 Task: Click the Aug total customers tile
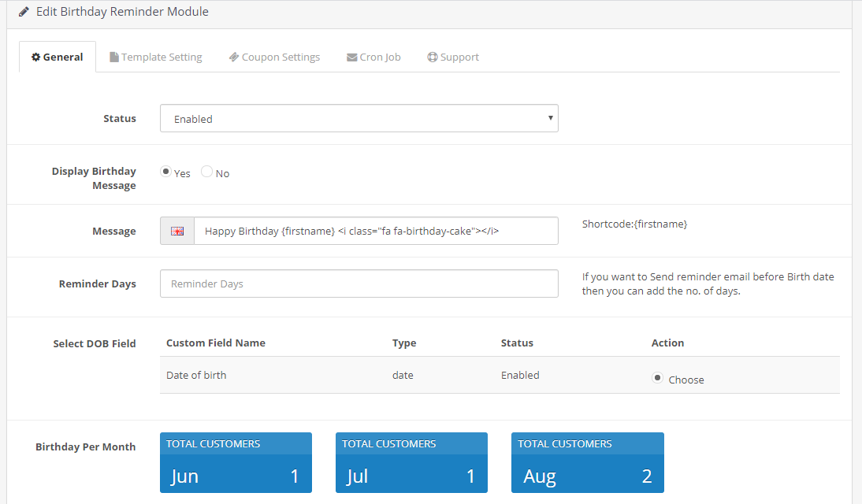click(588, 463)
